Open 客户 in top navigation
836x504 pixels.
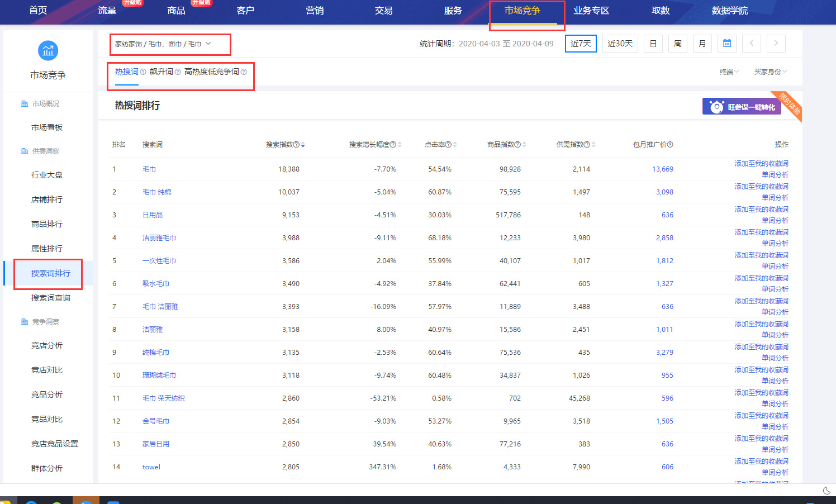click(x=245, y=11)
